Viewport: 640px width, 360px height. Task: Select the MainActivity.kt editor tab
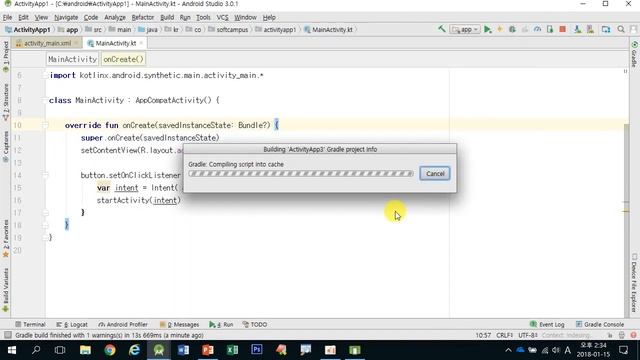tap(116, 43)
